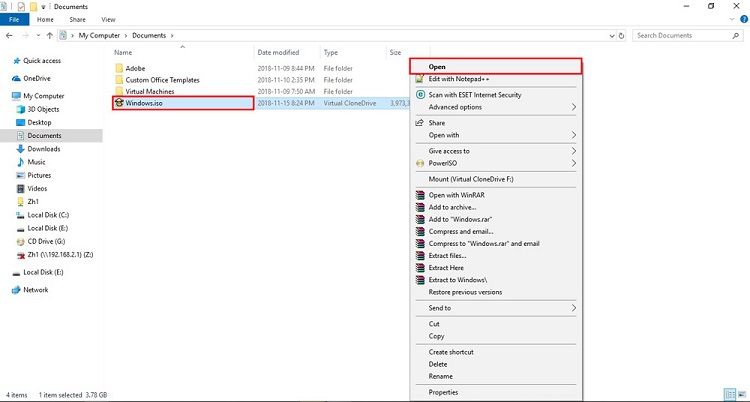750x402 pixels.
Task: Click the Up arrow navigation button
Action: [x=49, y=35]
